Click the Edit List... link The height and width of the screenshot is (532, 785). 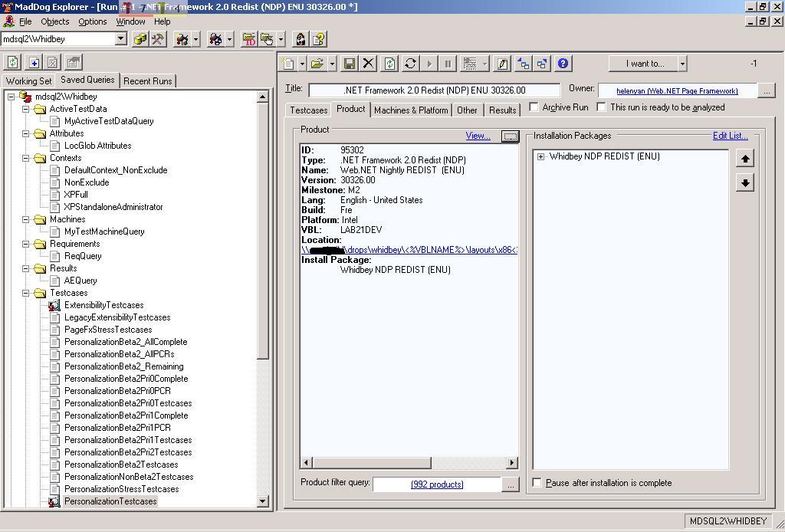tap(731, 136)
